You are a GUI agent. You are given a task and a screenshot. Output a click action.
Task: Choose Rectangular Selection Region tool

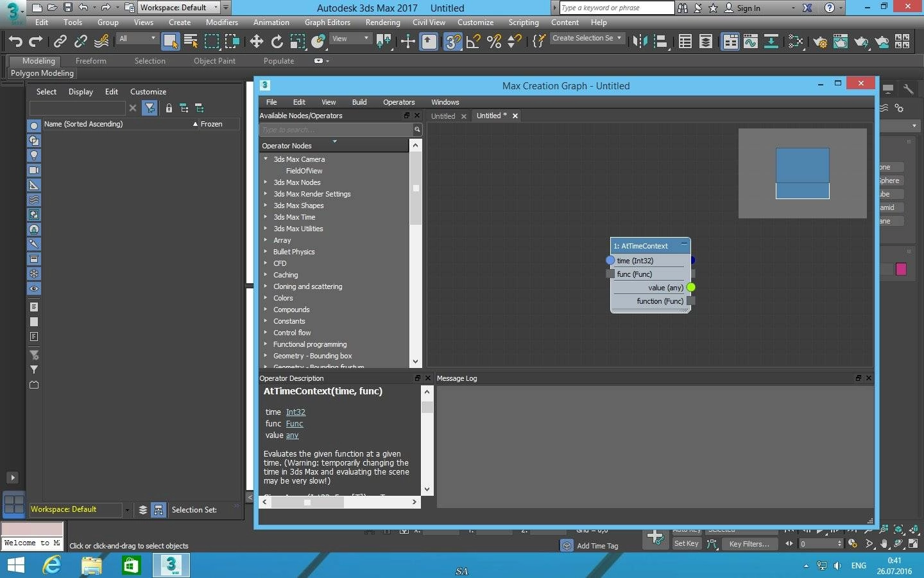[x=212, y=42]
